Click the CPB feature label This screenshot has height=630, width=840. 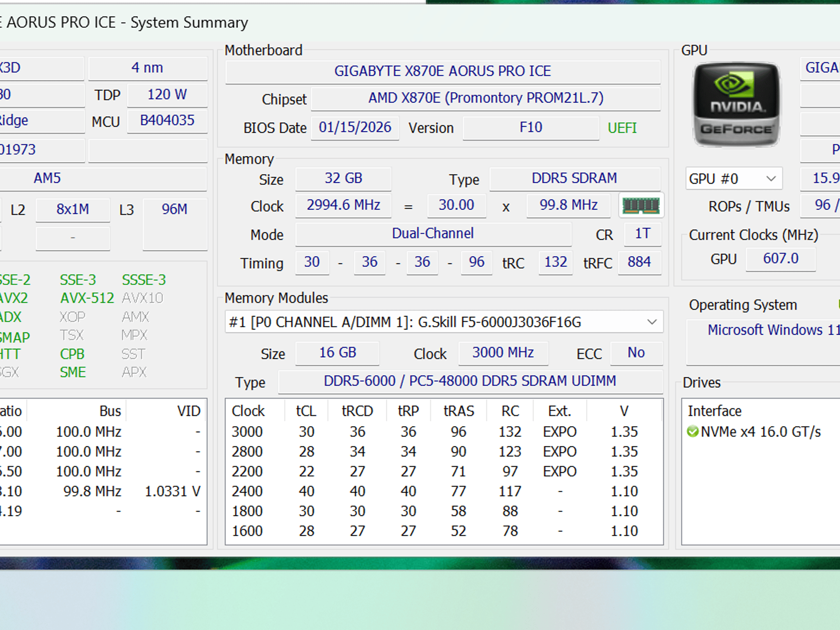point(72,354)
